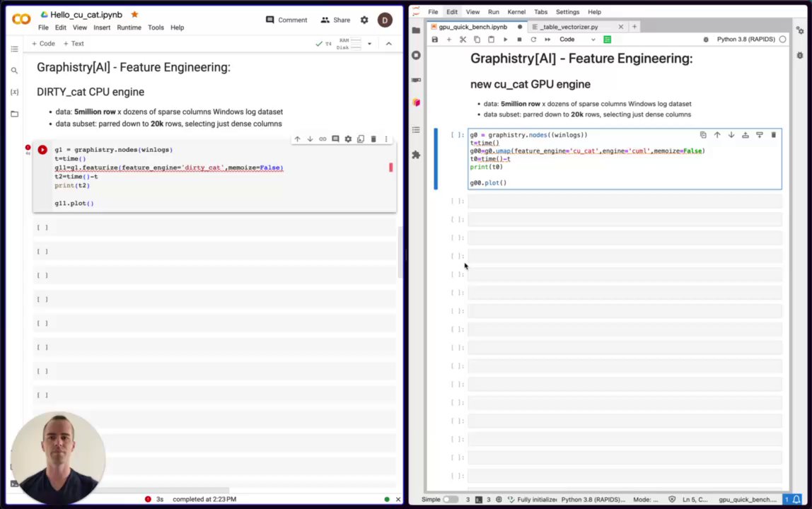Open Colab variables inspector panel

(14, 92)
